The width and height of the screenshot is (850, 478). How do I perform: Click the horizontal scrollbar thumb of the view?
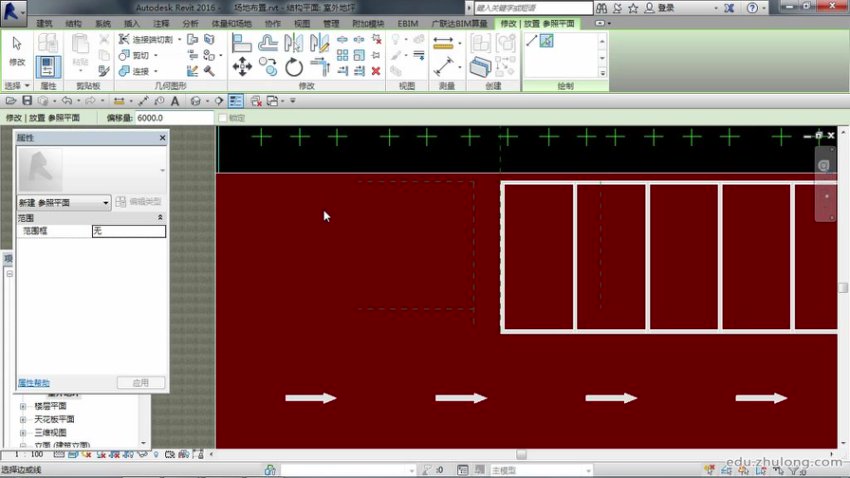(x=521, y=455)
